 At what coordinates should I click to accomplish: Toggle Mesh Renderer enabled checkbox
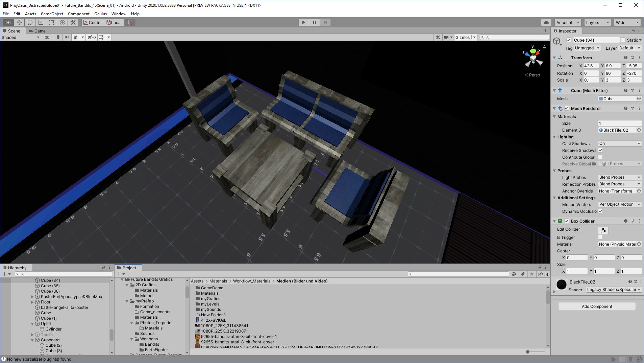tap(567, 108)
